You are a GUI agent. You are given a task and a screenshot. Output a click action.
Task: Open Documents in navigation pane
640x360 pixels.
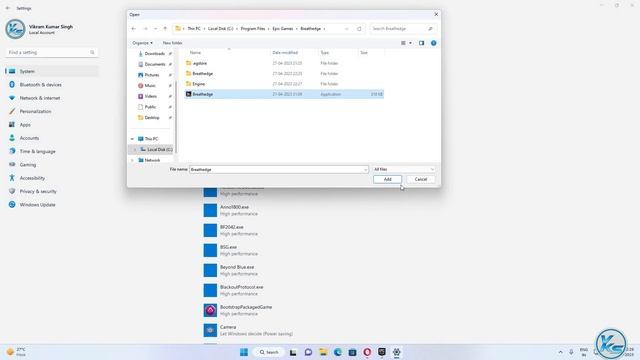pyautogui.click(x=154, y=64)
